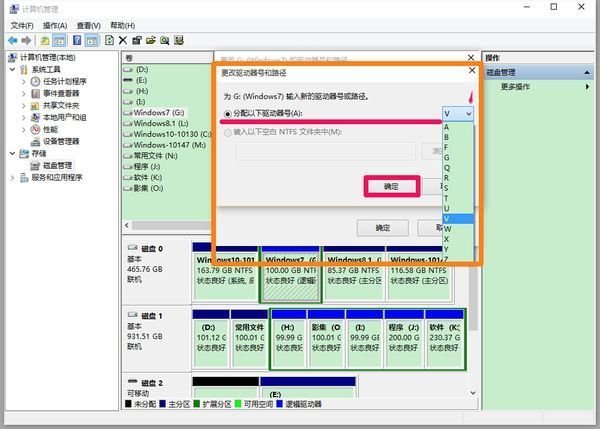Click 确定 in the background dialog

point(383,228)
